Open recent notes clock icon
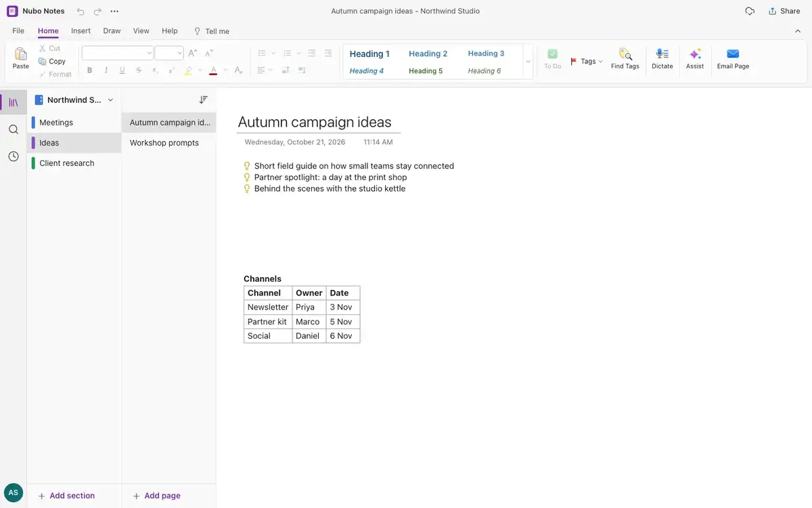812x508 pixels. point(14,156)
